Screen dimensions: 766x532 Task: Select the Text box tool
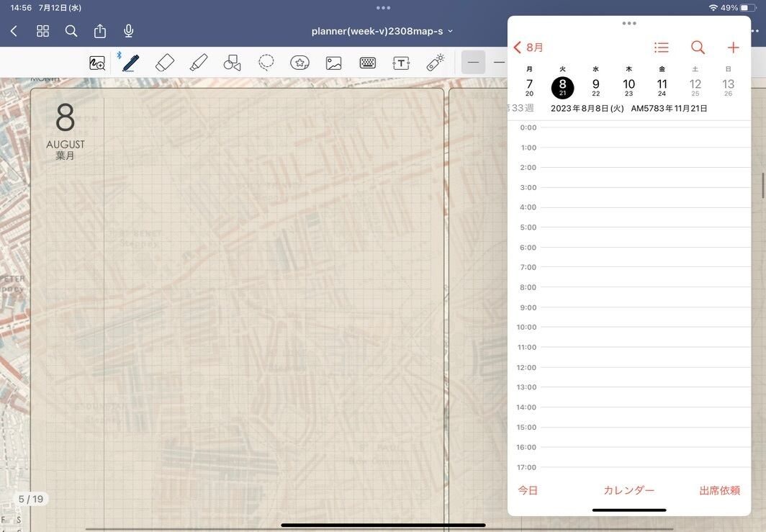click(x=401, y=63)
